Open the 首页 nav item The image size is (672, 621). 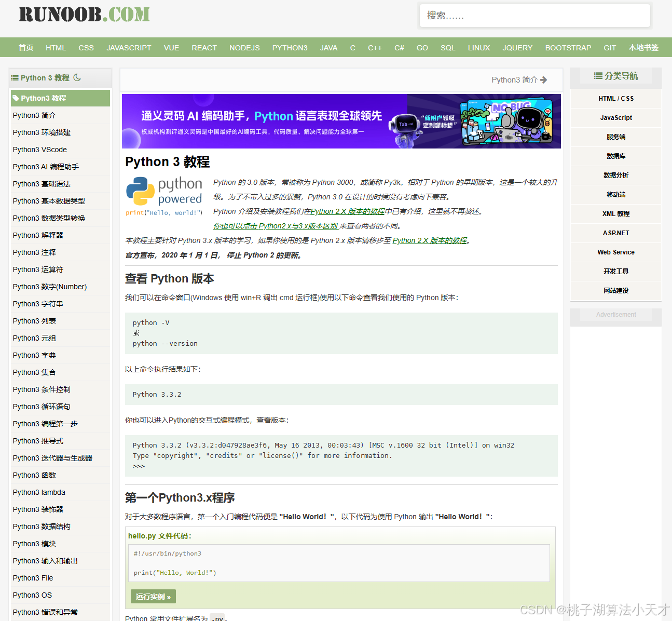tap(26, 47)
